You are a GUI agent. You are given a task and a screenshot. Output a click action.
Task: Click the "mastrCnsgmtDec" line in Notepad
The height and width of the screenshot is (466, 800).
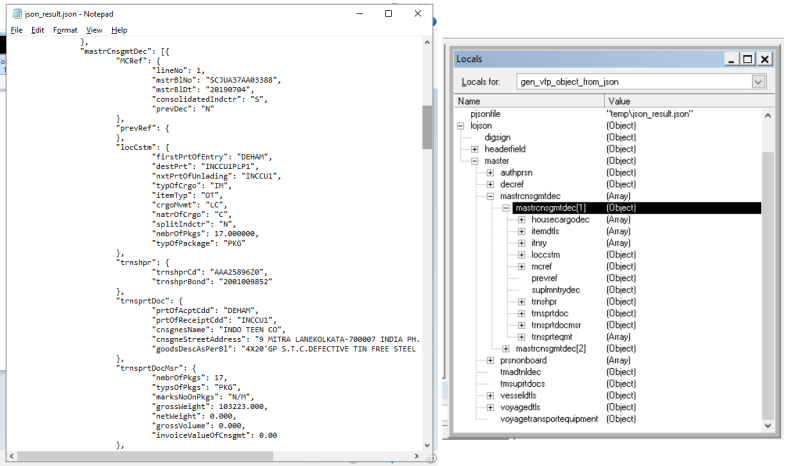[124, 51]
